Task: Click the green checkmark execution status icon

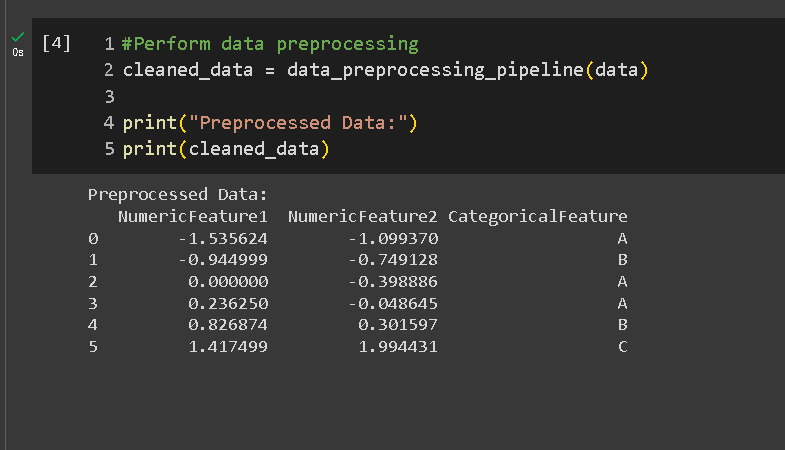Action: click(x=18, y=37)
